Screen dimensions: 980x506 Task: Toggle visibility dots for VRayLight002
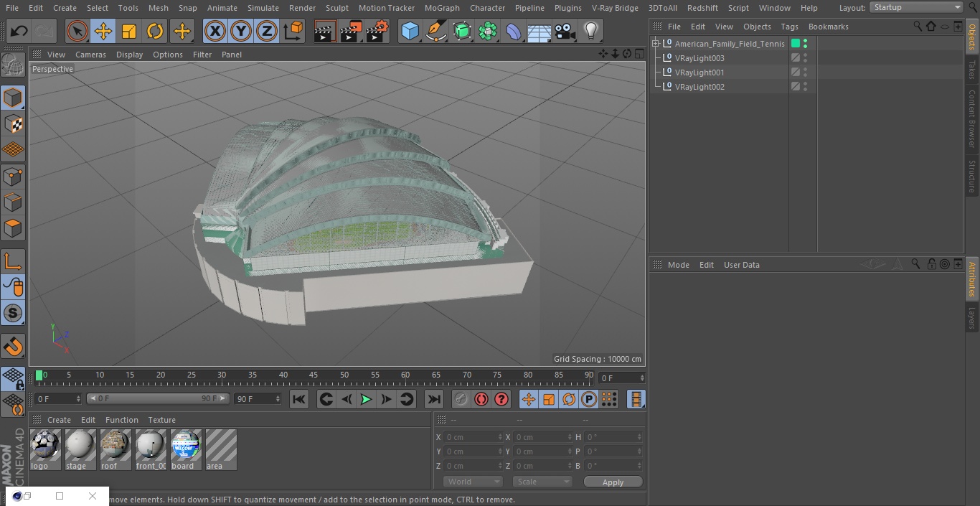point(805,87)
